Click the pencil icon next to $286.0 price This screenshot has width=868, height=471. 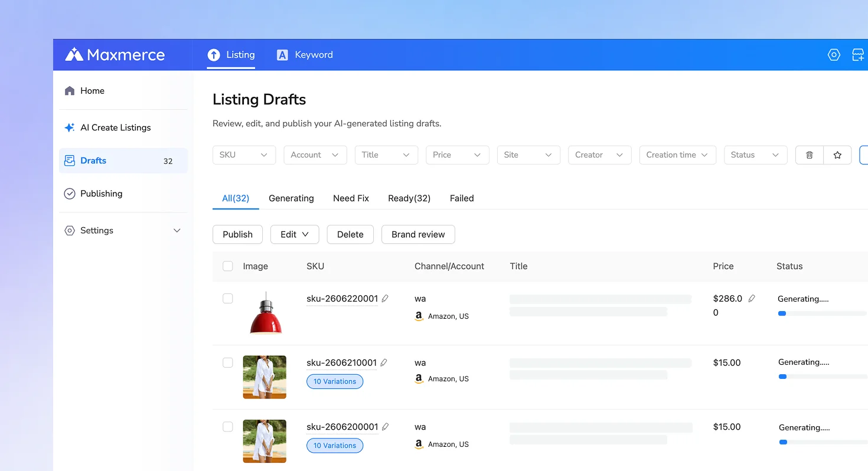point(752,299)
